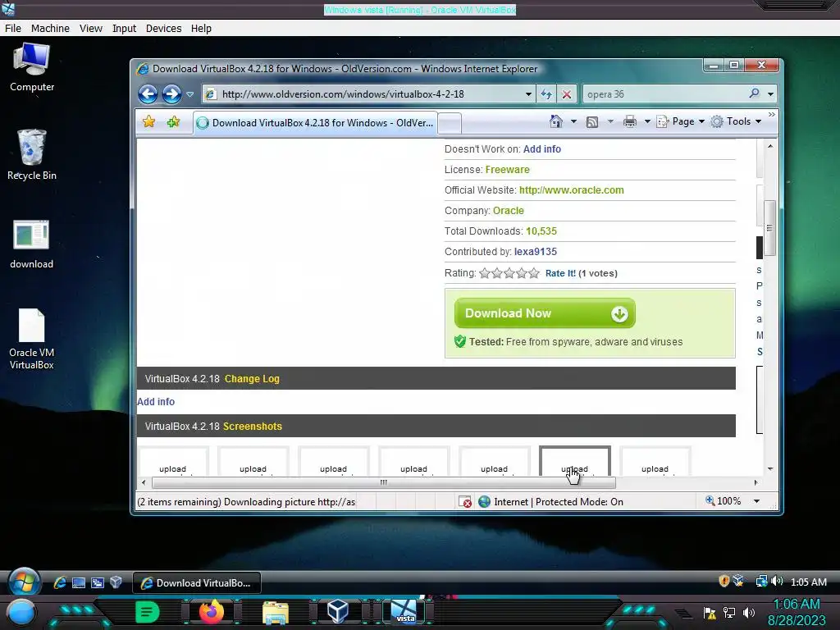Open contributor lexa9135 profile link

point(535,252)
